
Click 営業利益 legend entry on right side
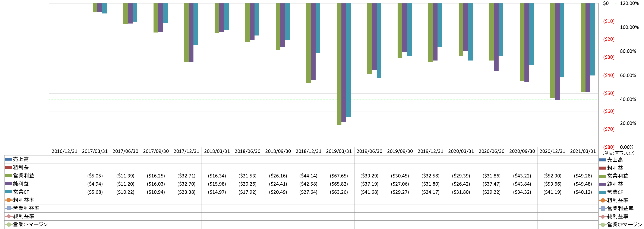pos(614,176)
